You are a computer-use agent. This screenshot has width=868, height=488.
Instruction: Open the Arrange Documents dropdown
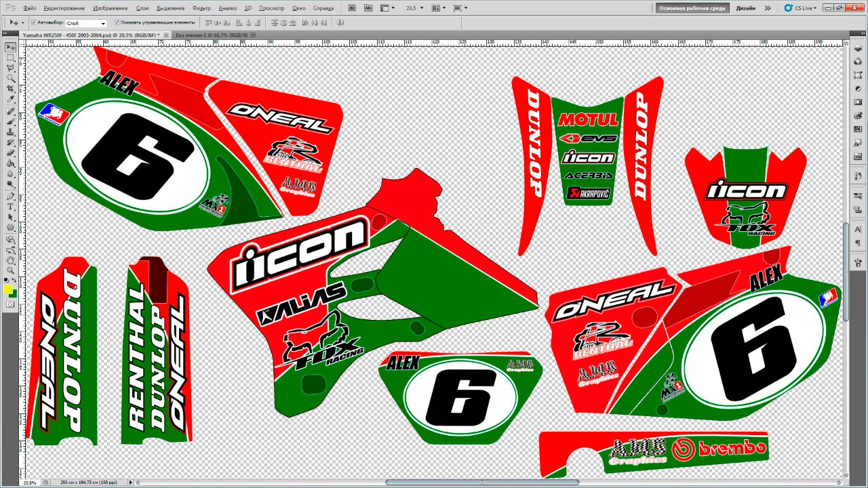point(439,8)
